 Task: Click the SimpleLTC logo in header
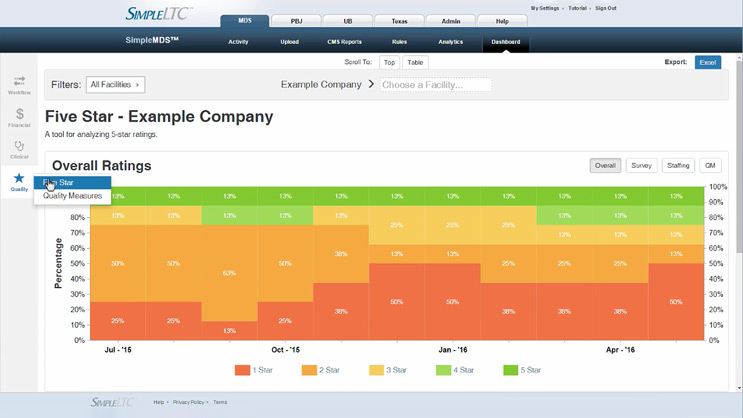click(159, 13)
